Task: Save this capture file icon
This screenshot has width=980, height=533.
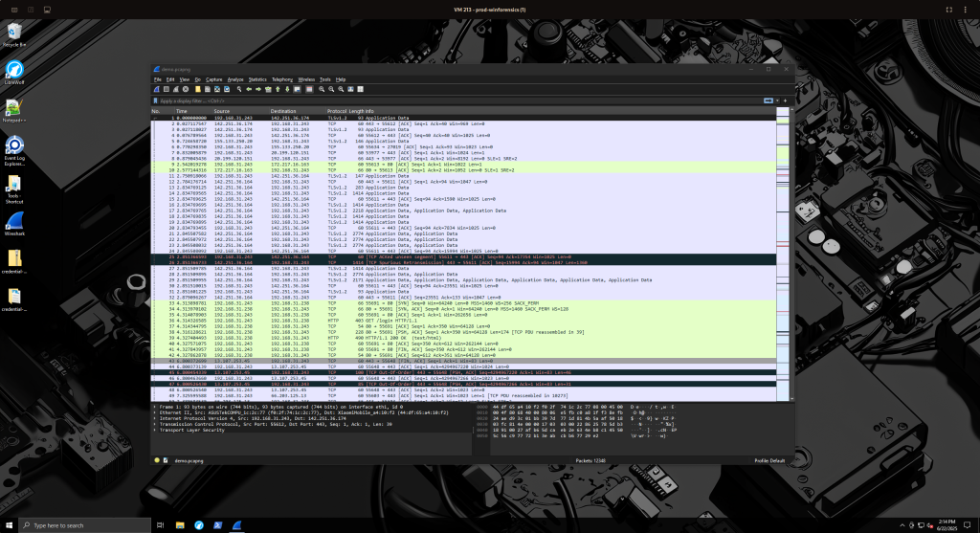Action: coord(208,89)
